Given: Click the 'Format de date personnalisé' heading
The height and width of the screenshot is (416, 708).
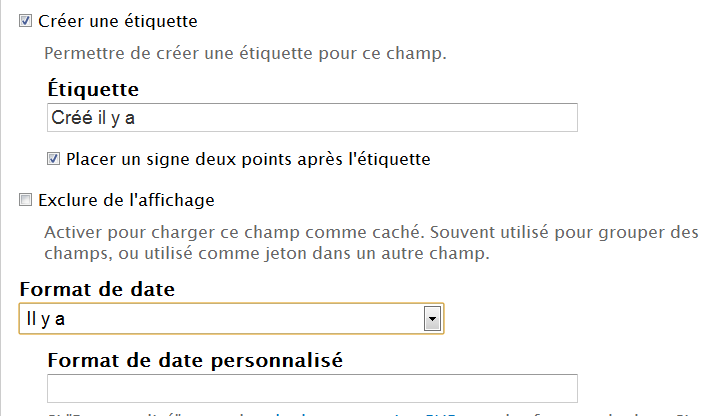Looking at the screenshot, I should tap(195, 360).
